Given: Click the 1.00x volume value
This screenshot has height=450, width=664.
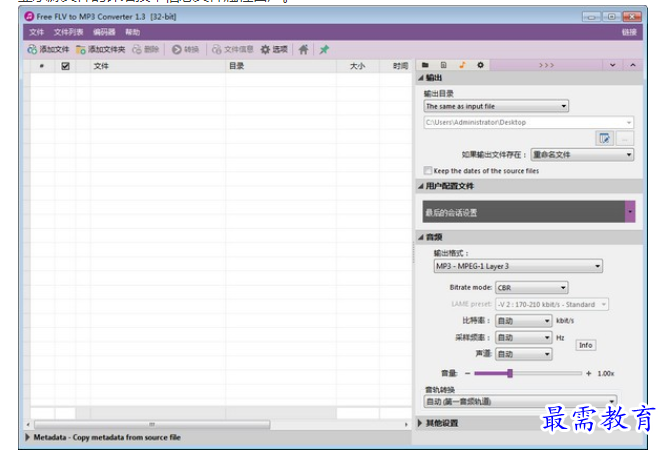Looking at the screenshot, I should (x=606, y=373).
